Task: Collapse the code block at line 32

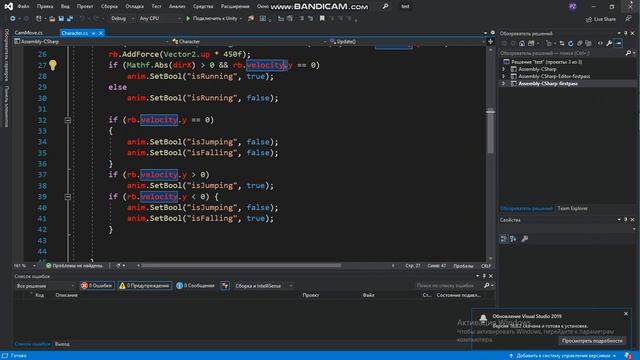Action: 68,120
